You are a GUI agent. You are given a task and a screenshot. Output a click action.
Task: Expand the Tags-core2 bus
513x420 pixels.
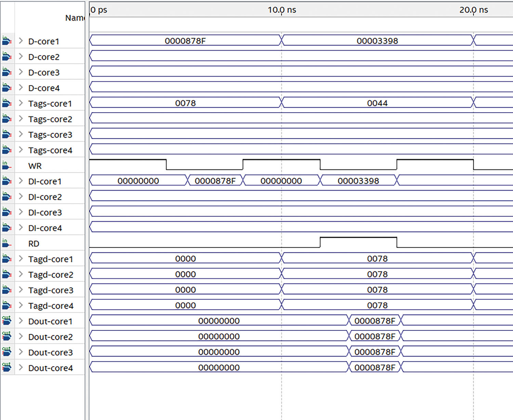[x=21, y=119]
